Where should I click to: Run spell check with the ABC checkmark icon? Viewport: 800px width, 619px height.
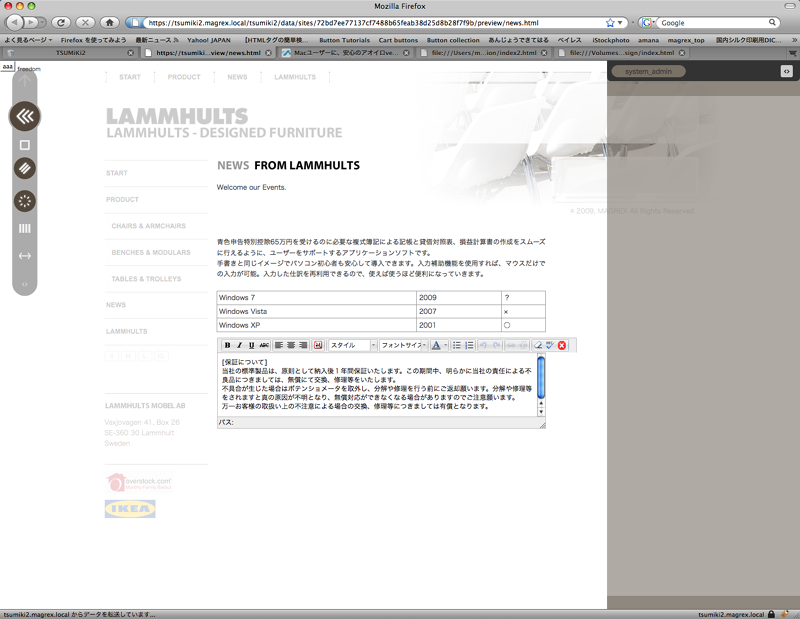pos(549,345)
